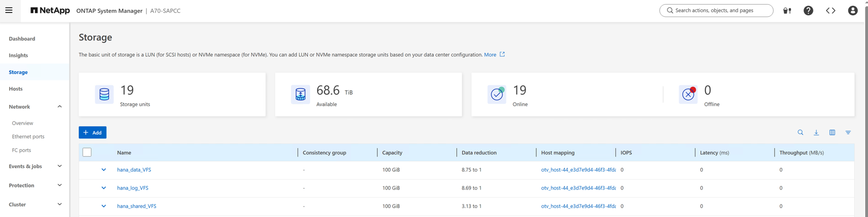868x217 pixels.
Task: Click the blue Add button
Action: tap(92, 132)
